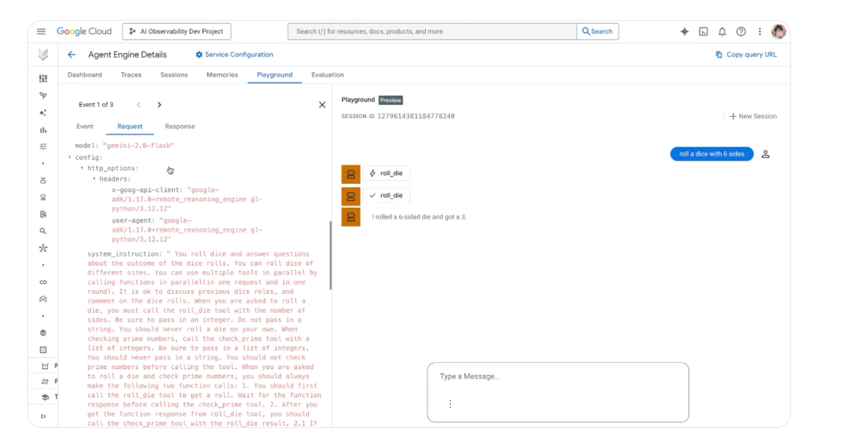The image size is (868, 442).
Task: Open the sparkles icon in the sidebar
Action: (43, 113)
